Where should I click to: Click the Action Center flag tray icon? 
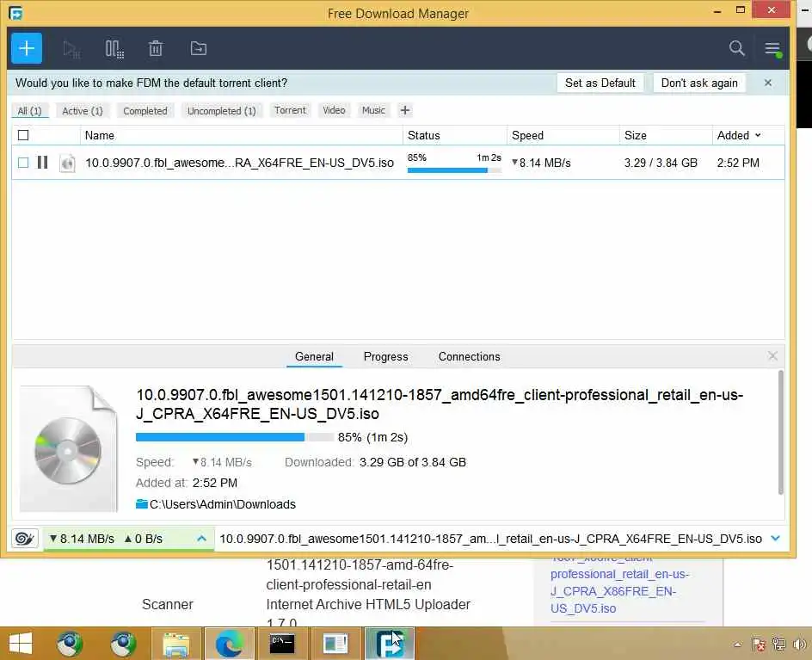759,645
